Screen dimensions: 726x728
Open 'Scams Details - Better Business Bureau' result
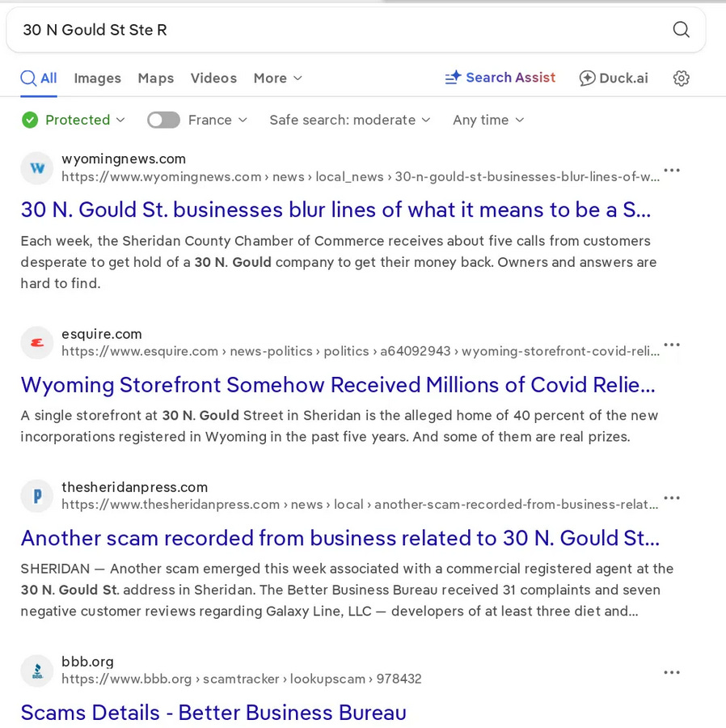[x=213, y=713]
